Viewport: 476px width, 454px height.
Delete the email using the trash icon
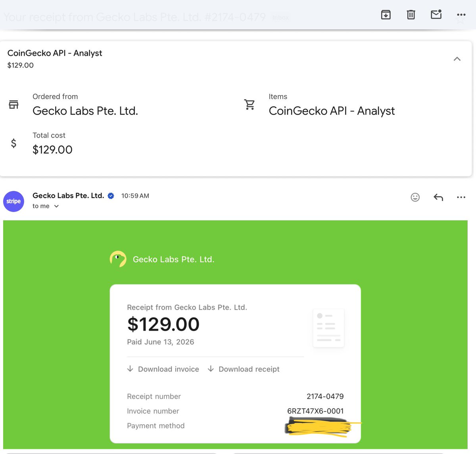(x=411, y=15)
